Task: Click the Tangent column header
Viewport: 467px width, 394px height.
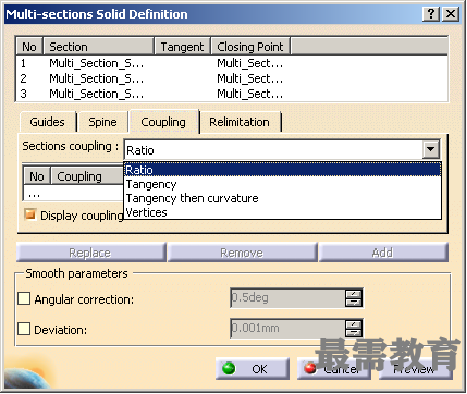Action: [x=182, y=46]
